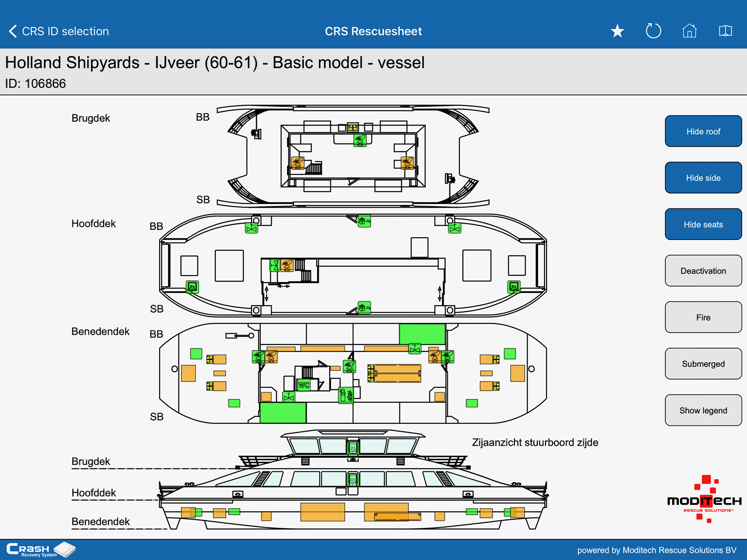The width and height of the screenshot is (747, 560).
Task: Tap 'Benedendek' label beside lower deck plan
Action: tap(100, 331)
